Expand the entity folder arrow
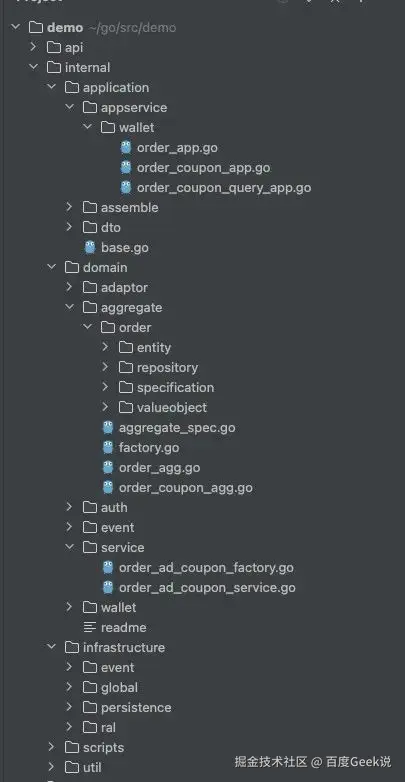This screenshot has width=405, height=782. [x=105, y=347]
